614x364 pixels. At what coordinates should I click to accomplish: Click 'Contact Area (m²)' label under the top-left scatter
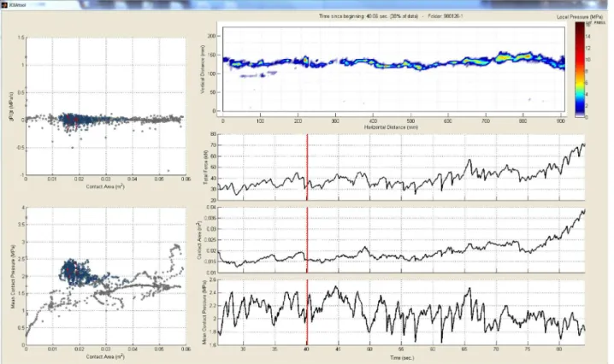click(105, 186)
